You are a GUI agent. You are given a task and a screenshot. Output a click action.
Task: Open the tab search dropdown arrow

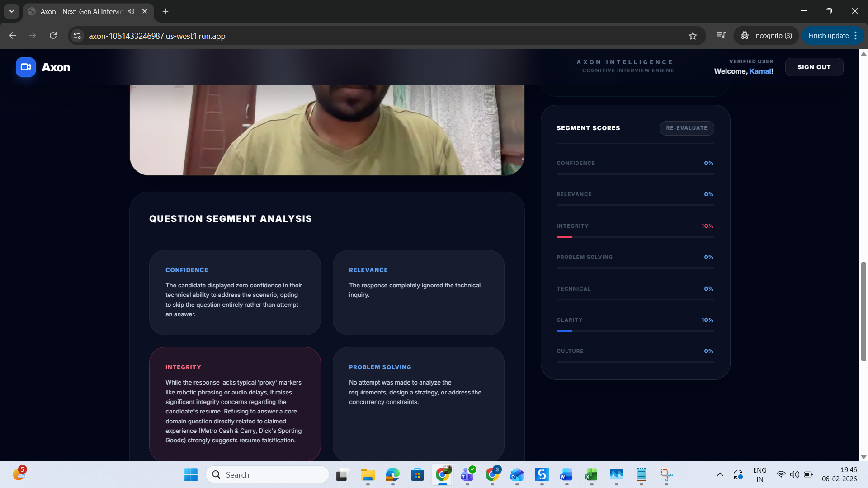click(12, 11)
